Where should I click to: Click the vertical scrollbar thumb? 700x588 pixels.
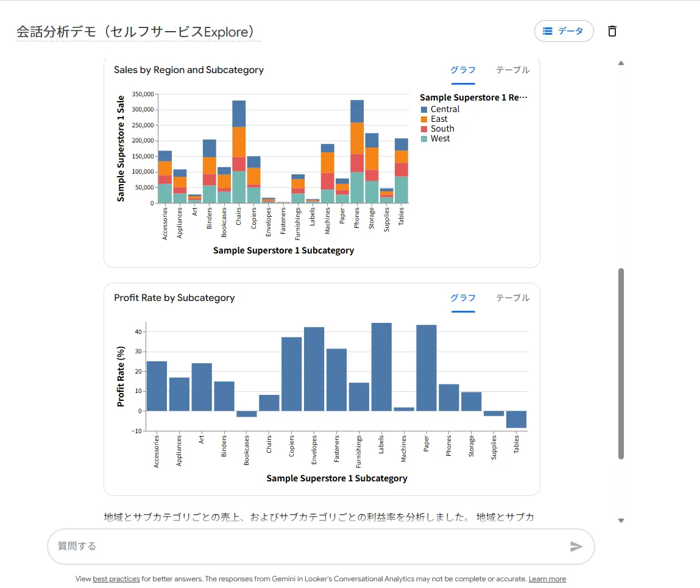point(621,364)
